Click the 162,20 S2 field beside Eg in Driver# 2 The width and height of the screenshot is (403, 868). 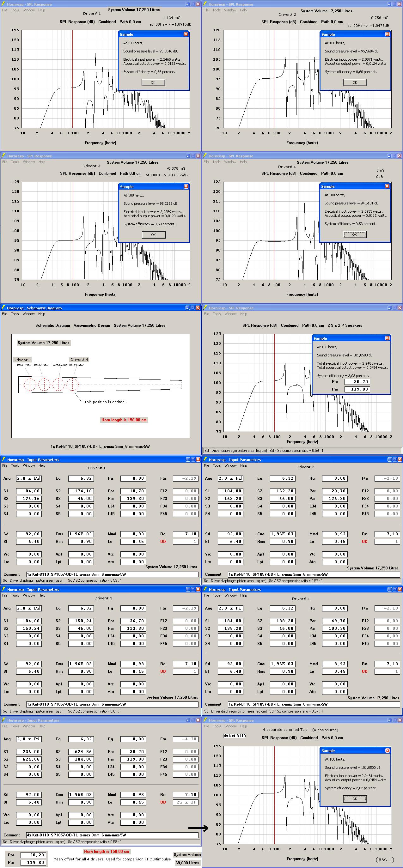coord(282,491)
